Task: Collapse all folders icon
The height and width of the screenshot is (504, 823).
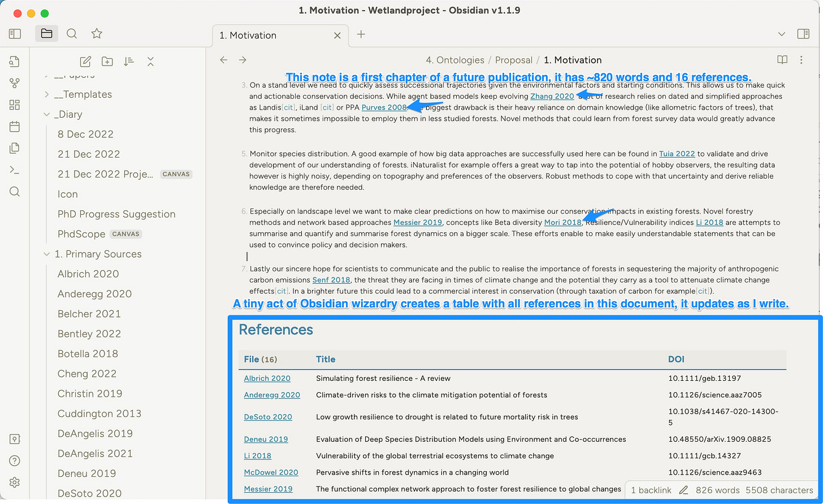Action: point(150,62)
